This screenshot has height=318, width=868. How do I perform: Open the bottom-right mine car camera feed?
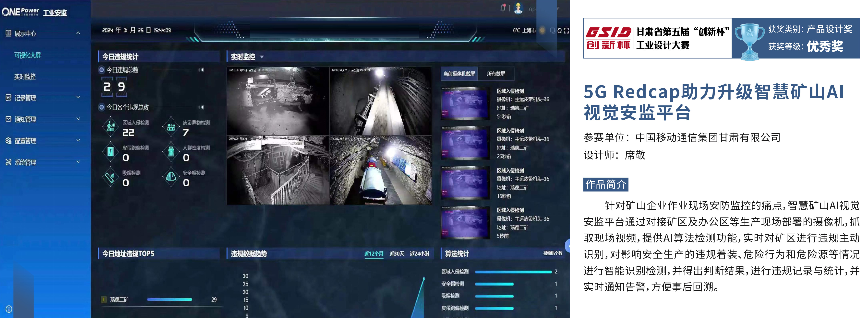(x=380, y=170)
